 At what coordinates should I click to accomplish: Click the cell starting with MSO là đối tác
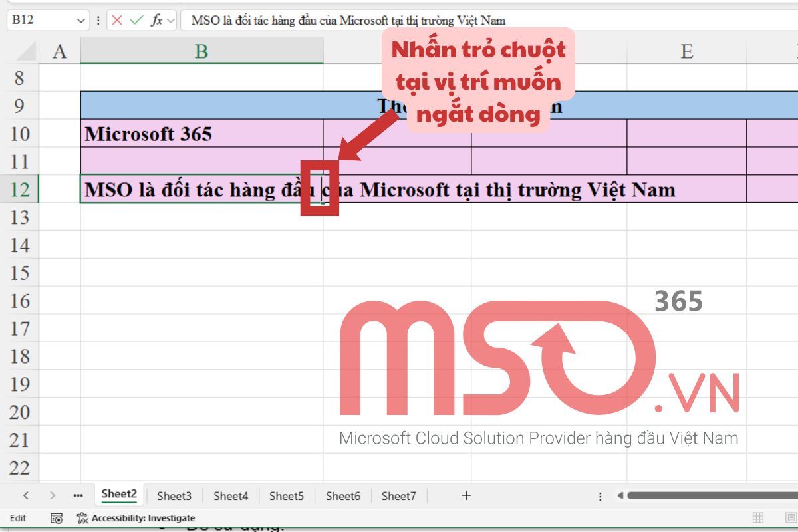tap(201, 190)
